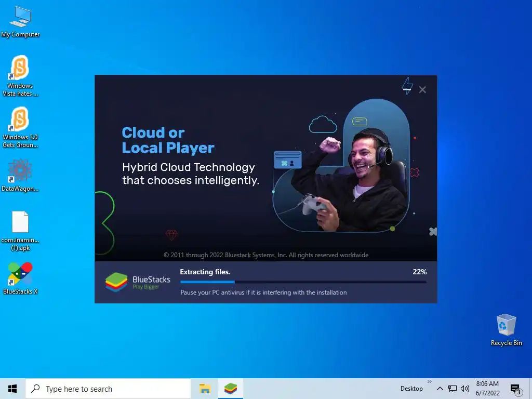
Task: Click the Hybrid Cloud Technology description text
Action: (x=191, y=174)
